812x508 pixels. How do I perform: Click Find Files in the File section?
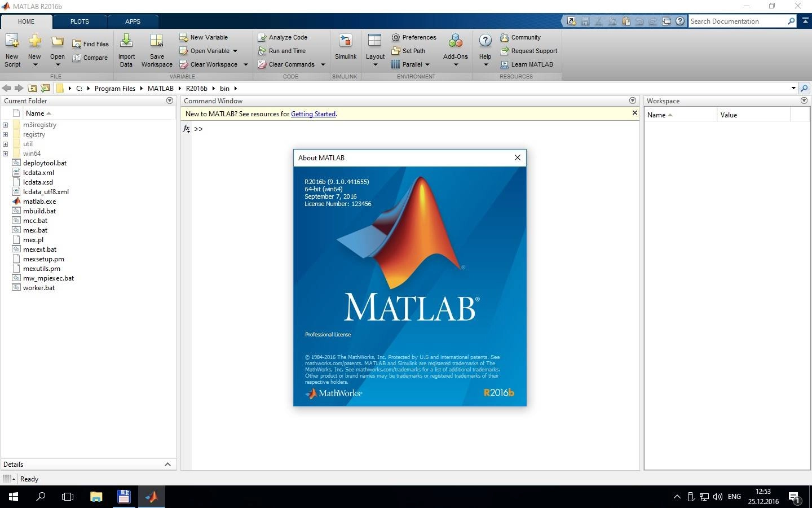[x=90, y=44]
